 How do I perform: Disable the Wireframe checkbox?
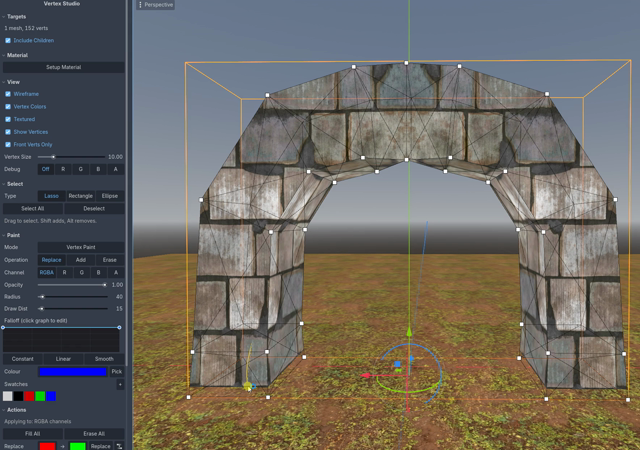tap(8, 94)
